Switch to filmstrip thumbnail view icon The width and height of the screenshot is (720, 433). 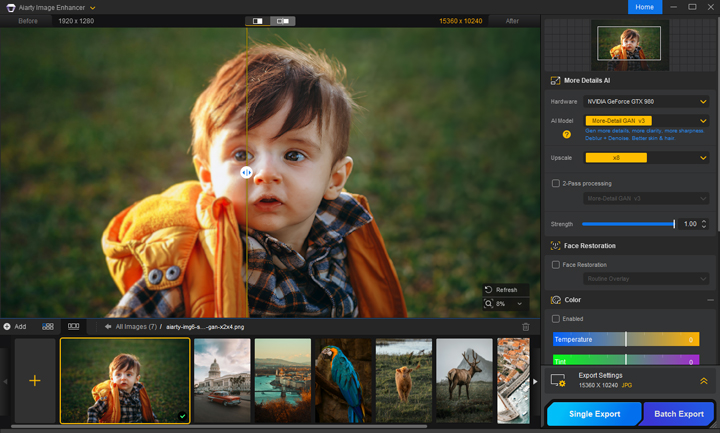[73, 326]
